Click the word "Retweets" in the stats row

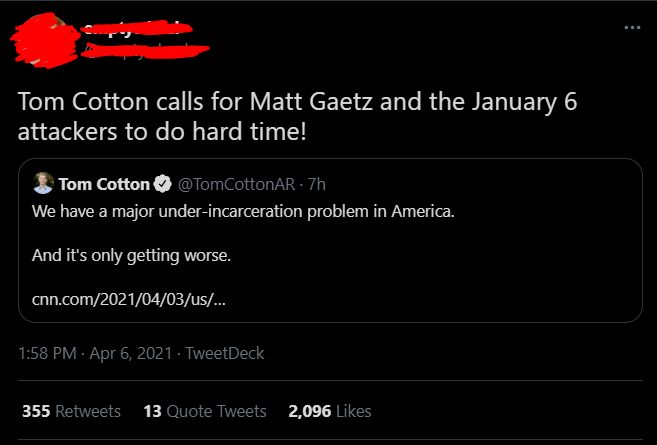tap(88, 411)
